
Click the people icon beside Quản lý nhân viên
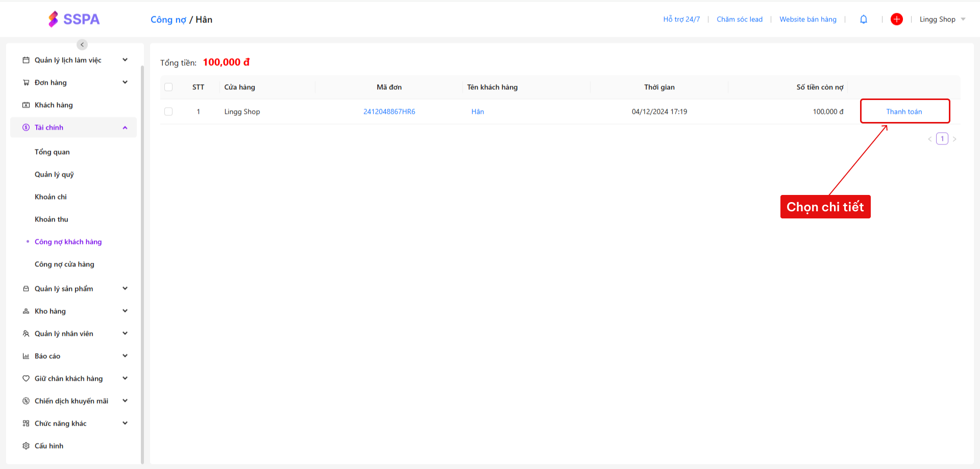coord(26,333)
